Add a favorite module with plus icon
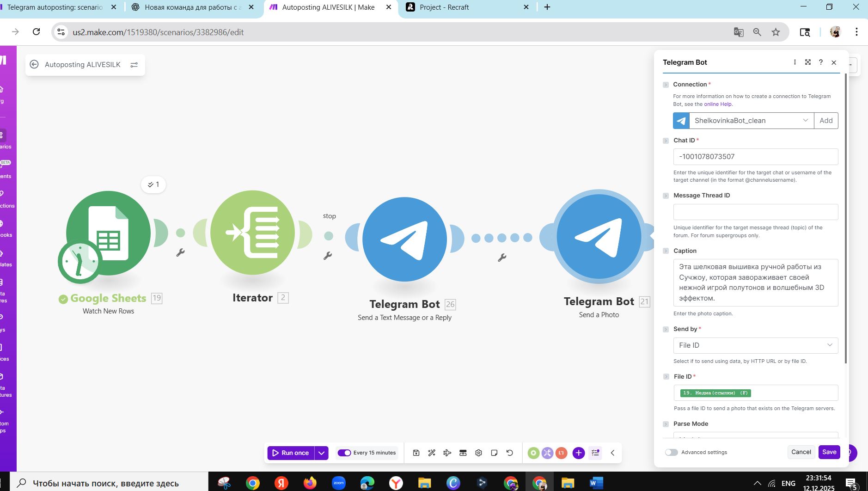 point(579,453)
